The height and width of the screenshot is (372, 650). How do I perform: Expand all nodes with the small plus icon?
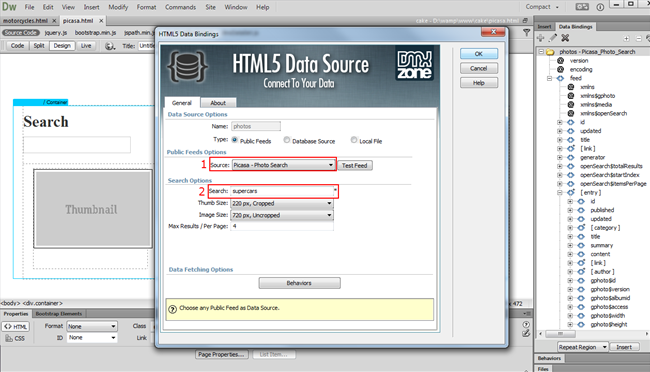(x=627, y=39)
